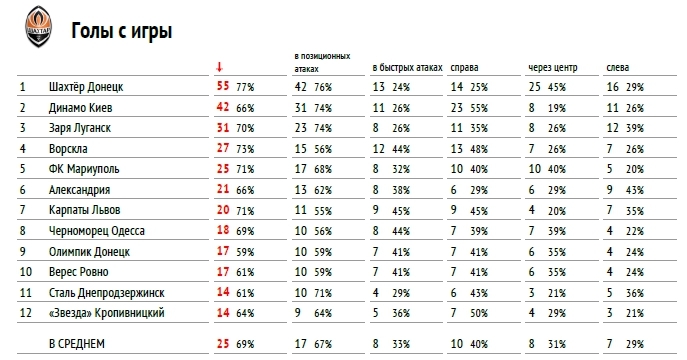
Task: Sort by 'в быстрых атаках' column header
Action: click(x=407, y=67)
